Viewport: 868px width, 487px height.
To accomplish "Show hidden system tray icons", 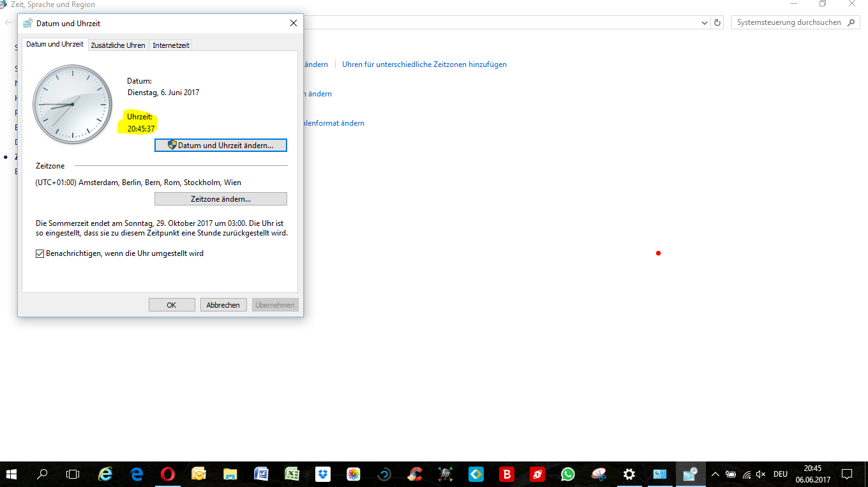I will [x=715, y=474].
